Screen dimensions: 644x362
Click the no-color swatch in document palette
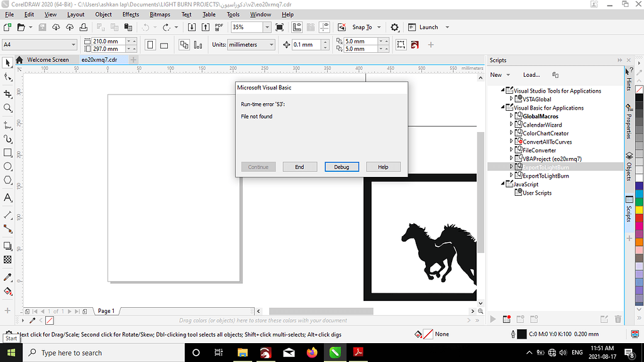pyautogui.click(x=49, y=320)
